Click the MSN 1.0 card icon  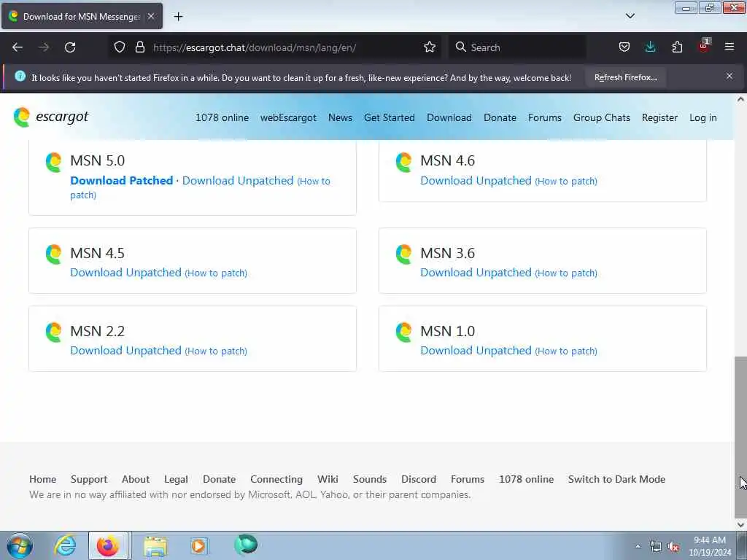[x=403, y=332]
